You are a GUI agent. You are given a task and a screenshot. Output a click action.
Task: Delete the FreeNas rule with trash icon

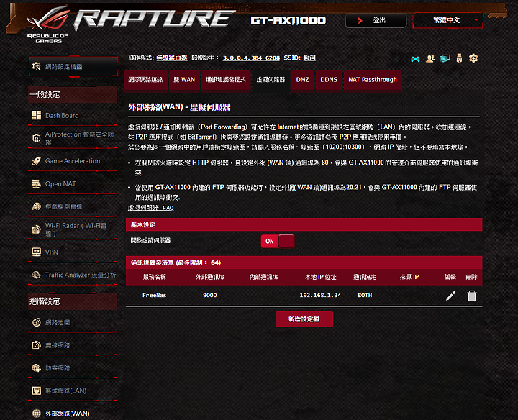472,296
